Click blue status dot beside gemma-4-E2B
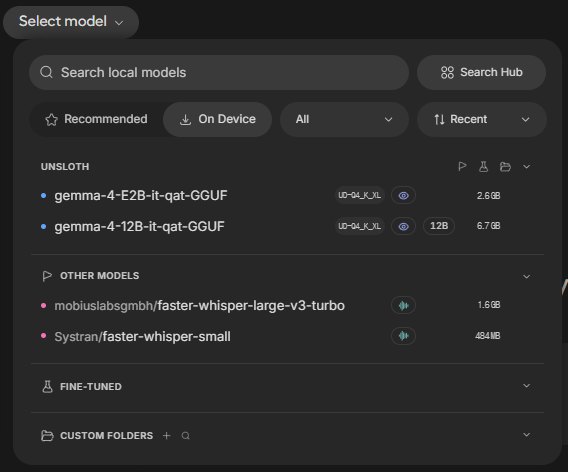Screen dimensions: 568x472 [x=43, y=196]
